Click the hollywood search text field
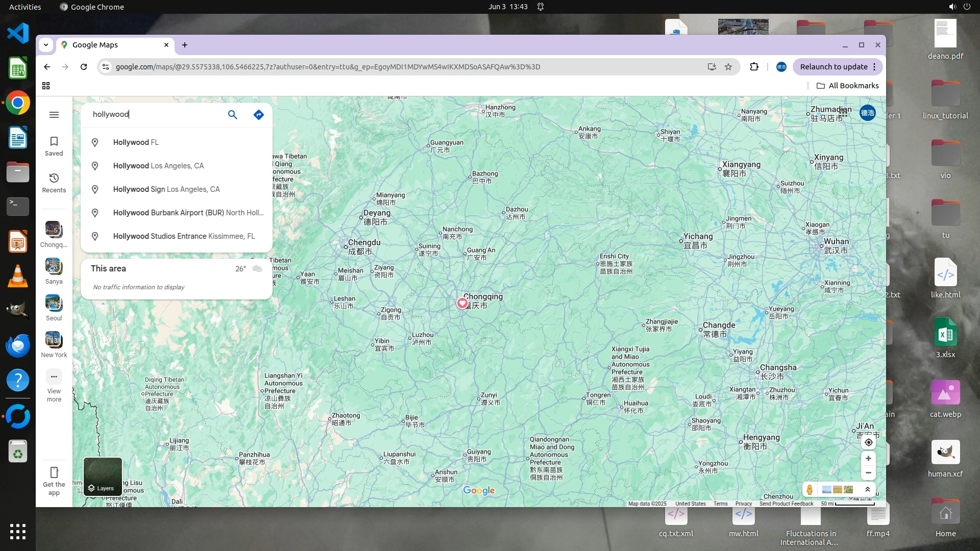Screen dimensions: 980x551 [x=153, y=114]
